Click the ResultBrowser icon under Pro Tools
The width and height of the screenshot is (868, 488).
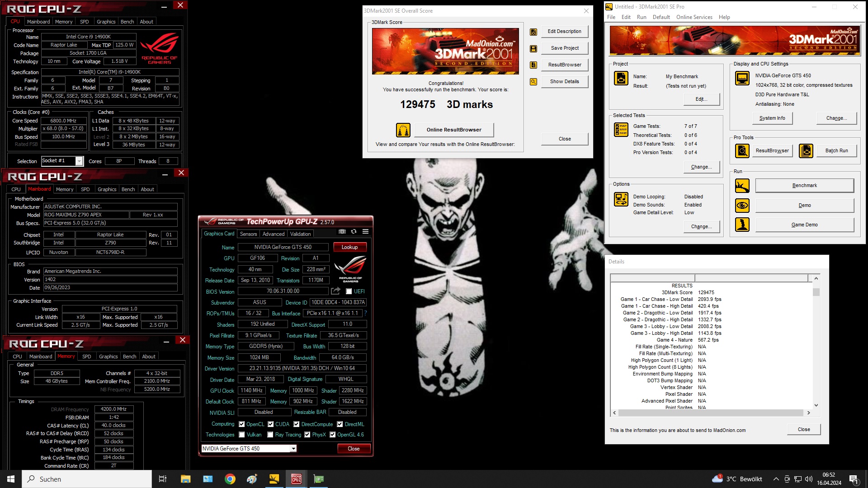coord(742,150)
